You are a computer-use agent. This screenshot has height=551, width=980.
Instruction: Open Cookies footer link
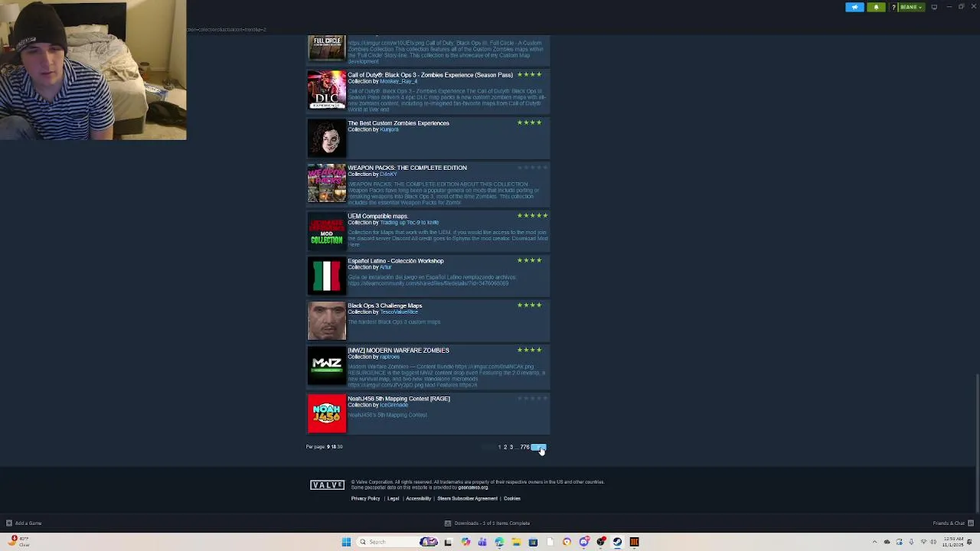pyautogui.click(x=512, y=499)
